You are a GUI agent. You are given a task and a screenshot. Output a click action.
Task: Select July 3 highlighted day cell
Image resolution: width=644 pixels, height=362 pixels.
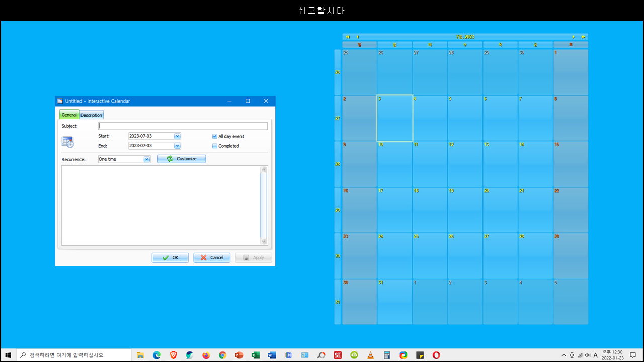coord(395,118)
